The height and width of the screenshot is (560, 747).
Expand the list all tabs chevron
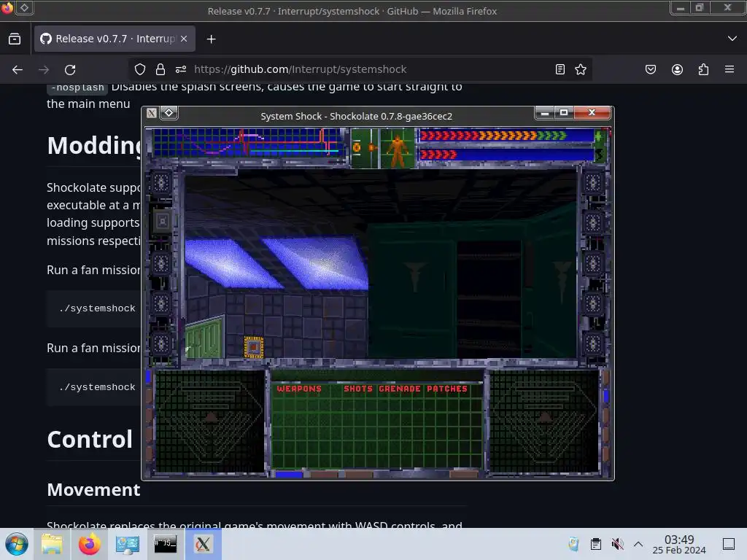(x=732, y=39)
